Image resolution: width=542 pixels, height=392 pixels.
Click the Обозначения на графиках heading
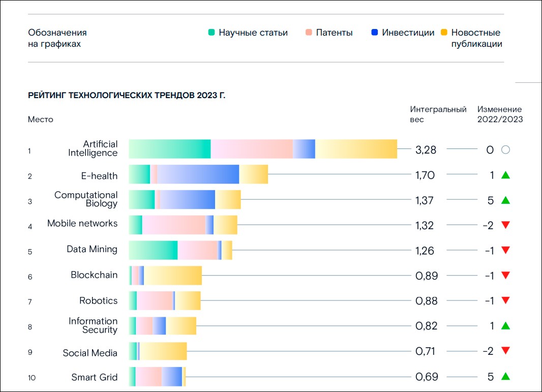click(x=57, y=38)
